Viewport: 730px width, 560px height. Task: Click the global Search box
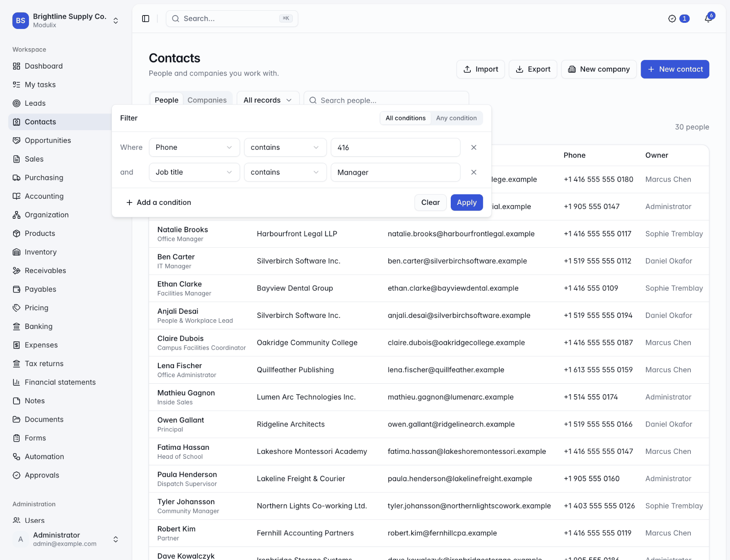click(232, 18)
